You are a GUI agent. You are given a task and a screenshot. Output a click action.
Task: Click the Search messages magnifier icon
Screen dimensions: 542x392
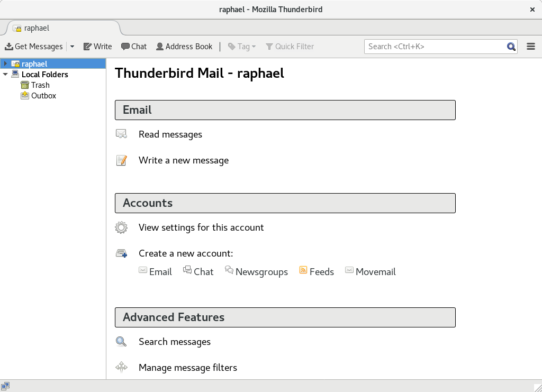coord(121,342)
